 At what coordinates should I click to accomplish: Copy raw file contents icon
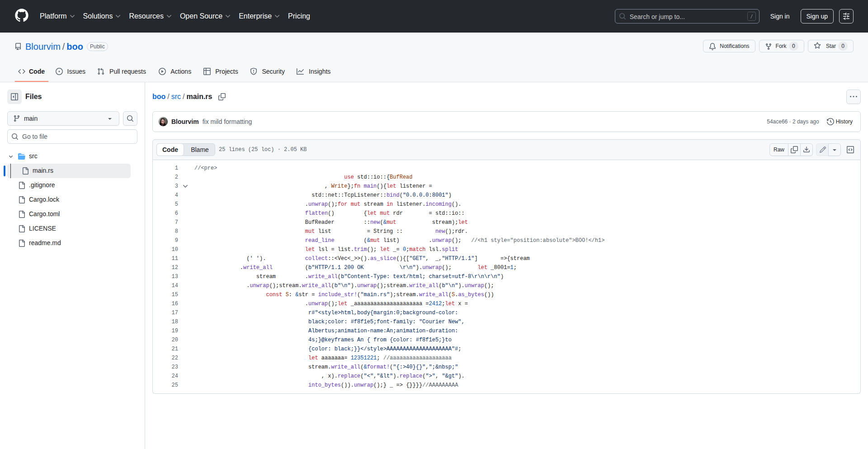point(794,150)
